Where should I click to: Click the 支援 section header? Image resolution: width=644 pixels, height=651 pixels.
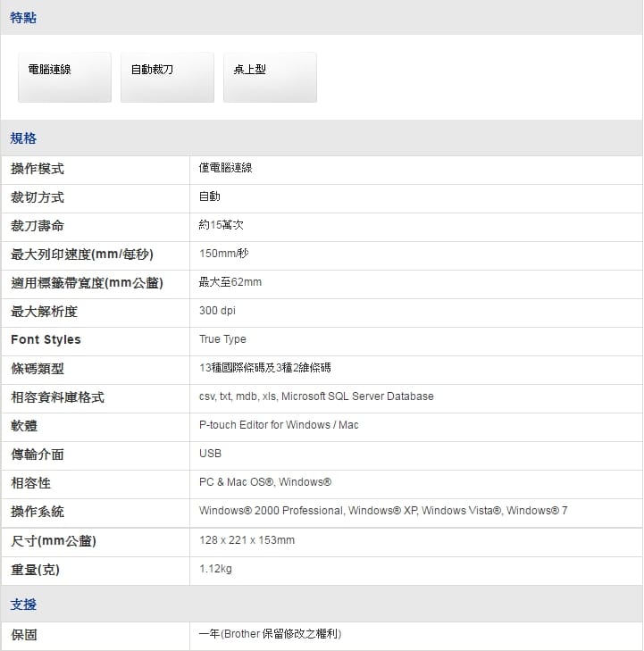[x=23, y=605]
